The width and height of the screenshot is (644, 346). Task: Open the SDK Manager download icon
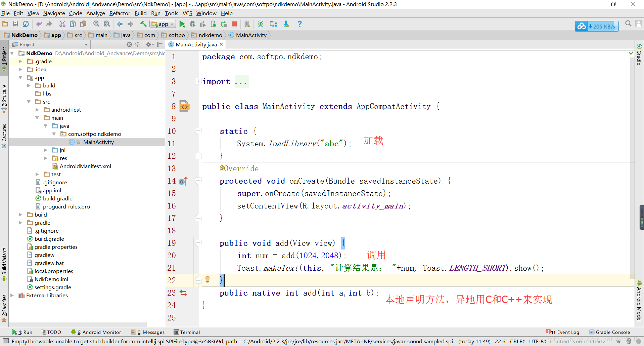tap(286, 24)
